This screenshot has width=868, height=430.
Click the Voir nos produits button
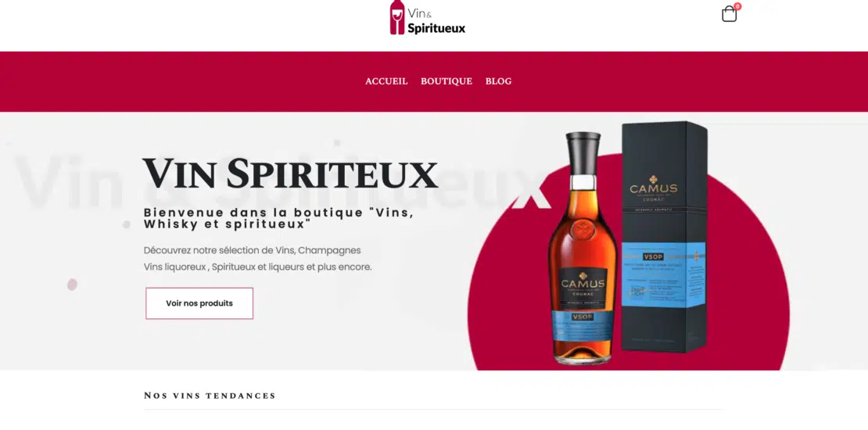point(199,303)
